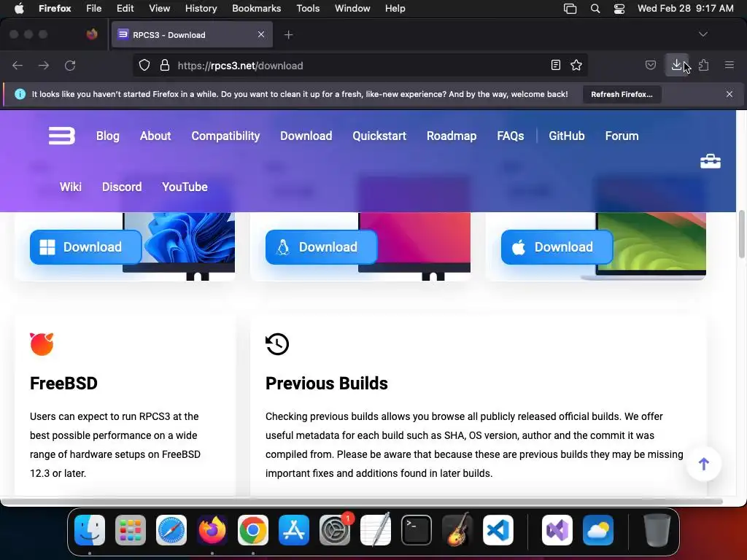
Task: Click the URL address bar field
Action: 360,65
